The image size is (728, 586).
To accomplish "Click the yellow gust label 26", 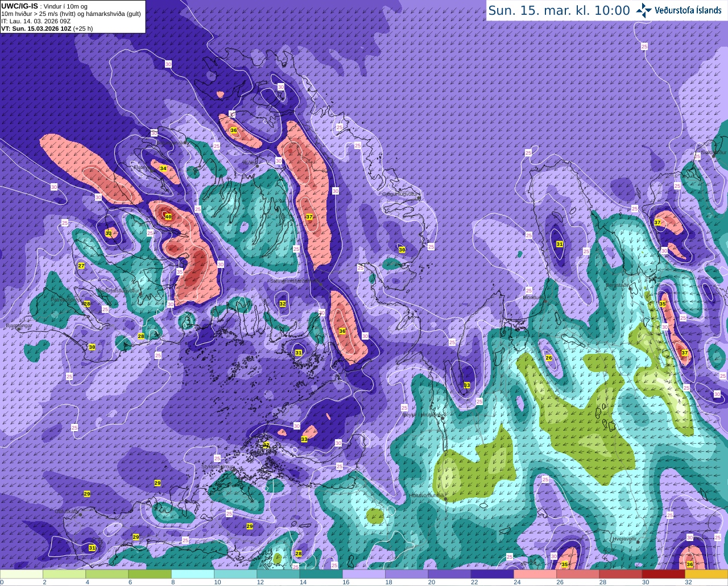I will [x=549, y=358].
